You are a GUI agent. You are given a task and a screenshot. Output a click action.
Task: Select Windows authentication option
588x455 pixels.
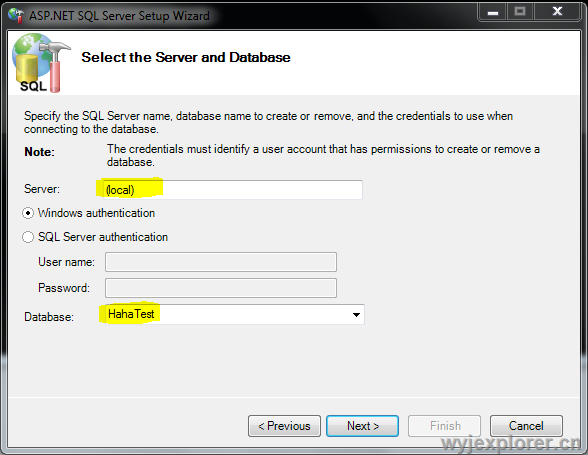click(x=28, y=213)
